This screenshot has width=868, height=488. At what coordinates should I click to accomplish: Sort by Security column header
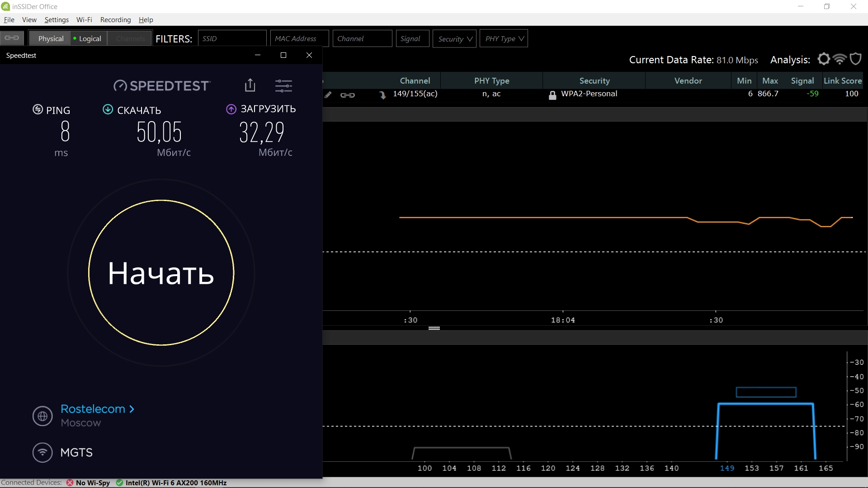[594, 80]
